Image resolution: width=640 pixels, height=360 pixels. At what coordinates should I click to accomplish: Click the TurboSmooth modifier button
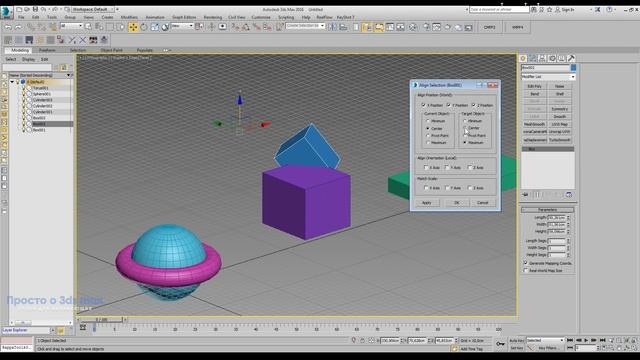pyautogui.click(x=560, y=140)
